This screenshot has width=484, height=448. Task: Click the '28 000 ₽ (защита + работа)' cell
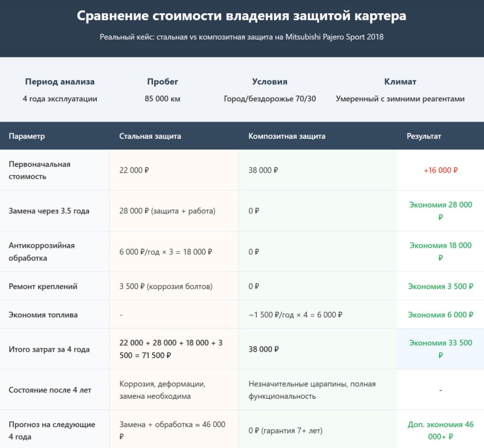point(167,211)
